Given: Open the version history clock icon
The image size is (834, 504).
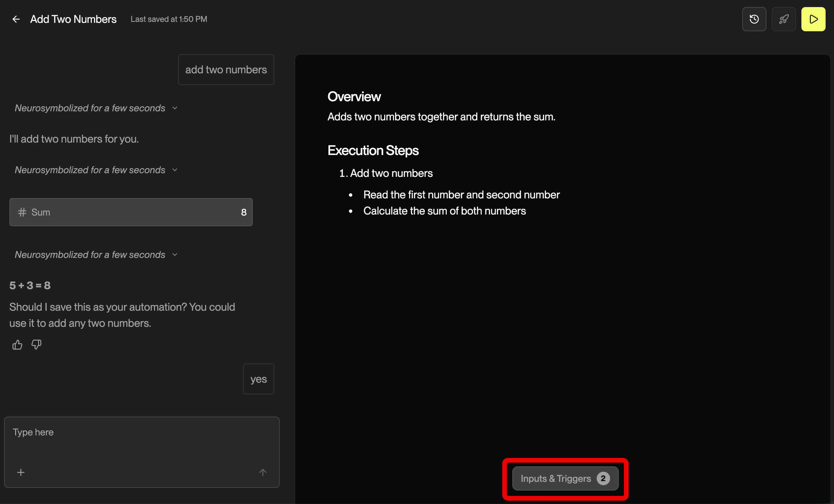Looking at the screenshot, I should pyautogui.click(x=754, y=19).
